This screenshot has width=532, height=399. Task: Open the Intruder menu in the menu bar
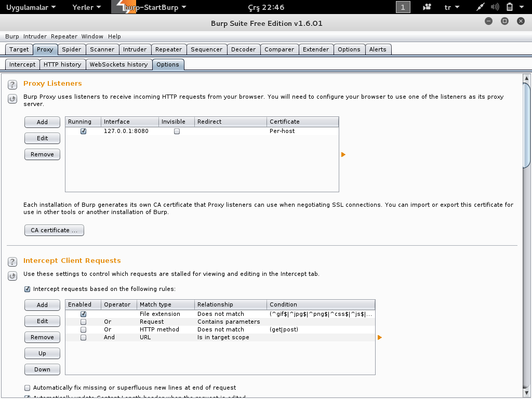pos(35,36)
